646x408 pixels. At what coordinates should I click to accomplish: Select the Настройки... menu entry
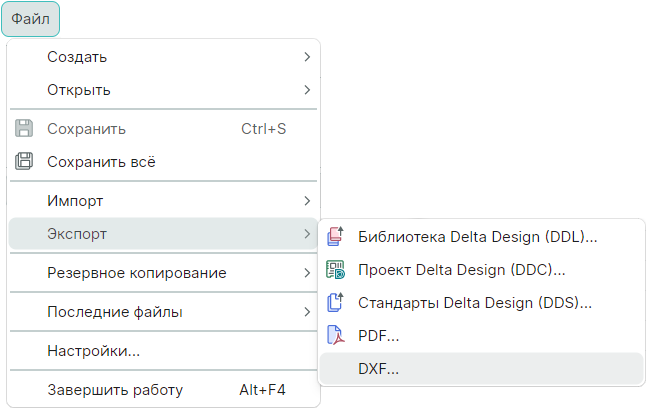point(93,351)
